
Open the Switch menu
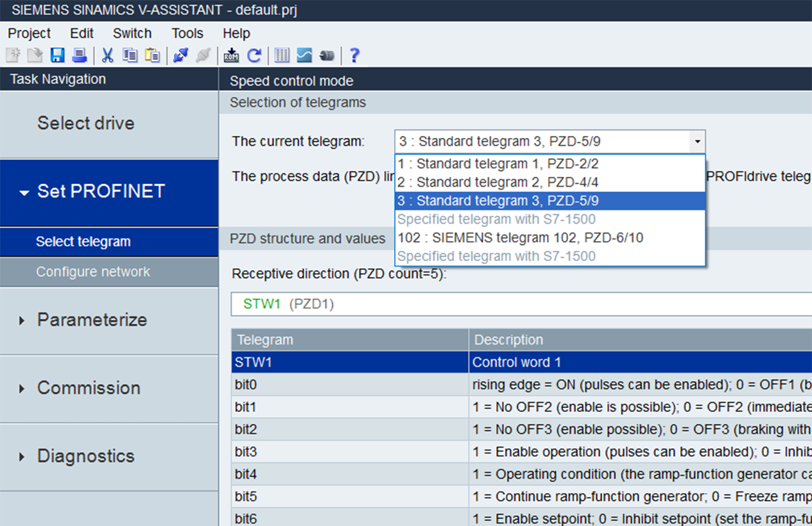click(x=132, y=33)
